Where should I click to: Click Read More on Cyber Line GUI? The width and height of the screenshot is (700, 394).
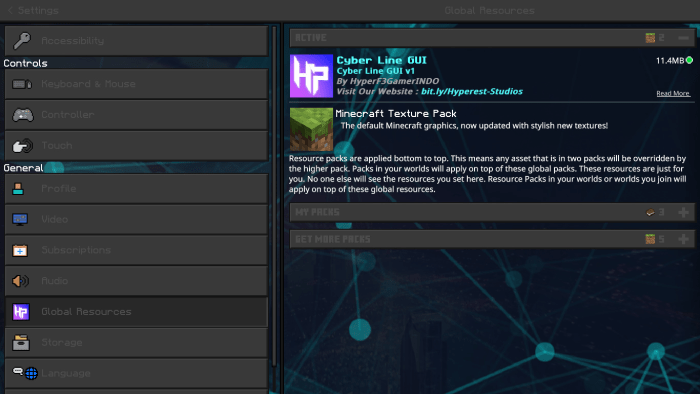point(673,93)
